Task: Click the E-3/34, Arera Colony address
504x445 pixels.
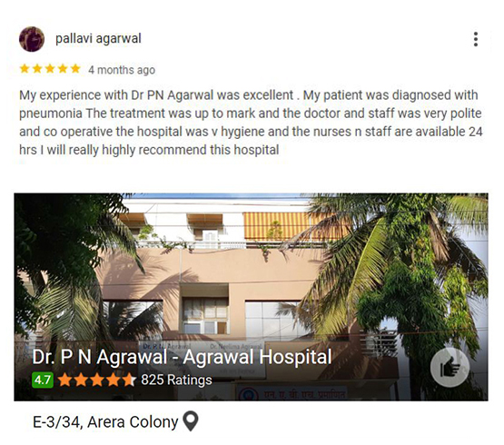Action: tap(105, 421)
